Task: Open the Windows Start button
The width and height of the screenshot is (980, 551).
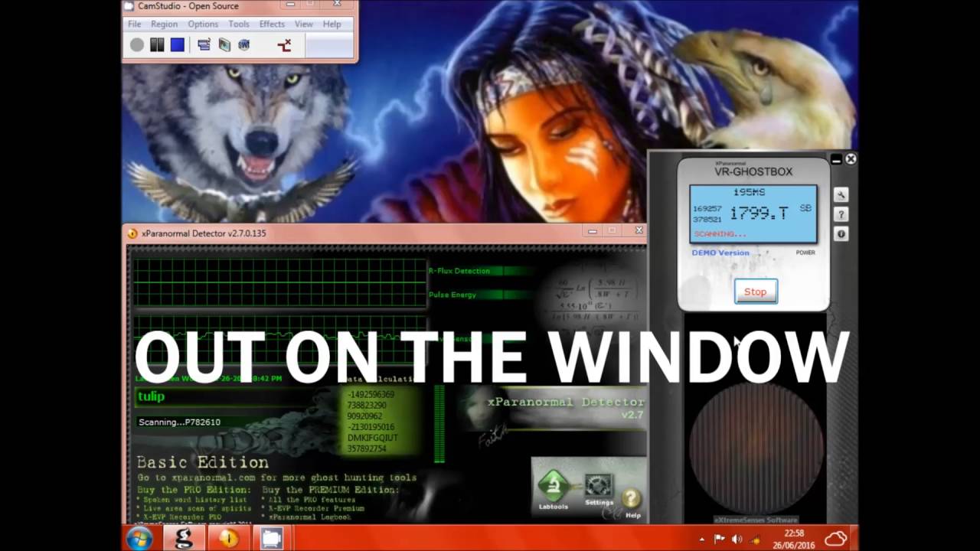Action: pos(139,538)
